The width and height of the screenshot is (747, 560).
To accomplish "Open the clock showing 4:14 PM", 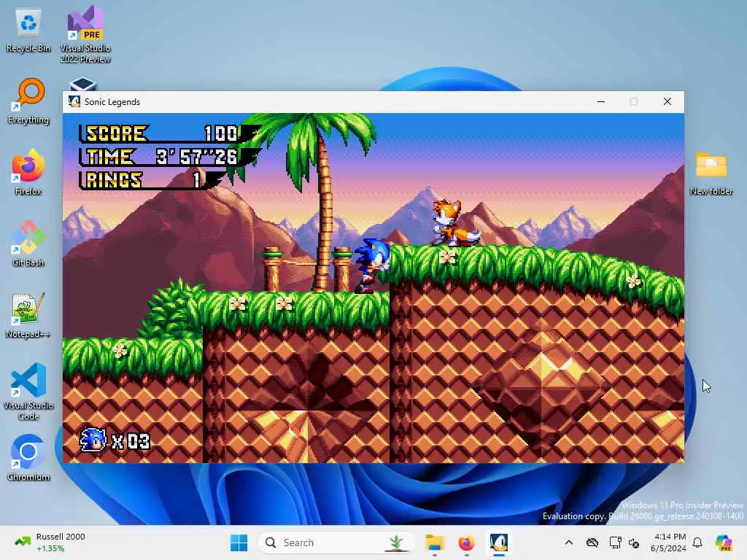I will (x=668, y=542).
